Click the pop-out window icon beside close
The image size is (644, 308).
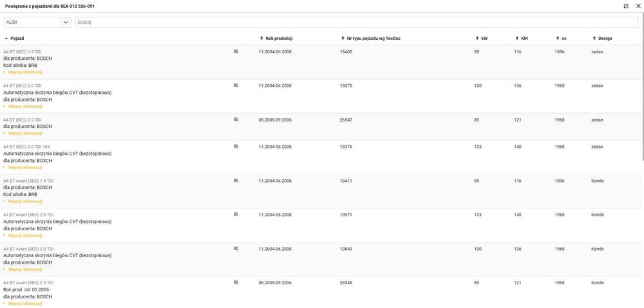[x=626, y=6]
